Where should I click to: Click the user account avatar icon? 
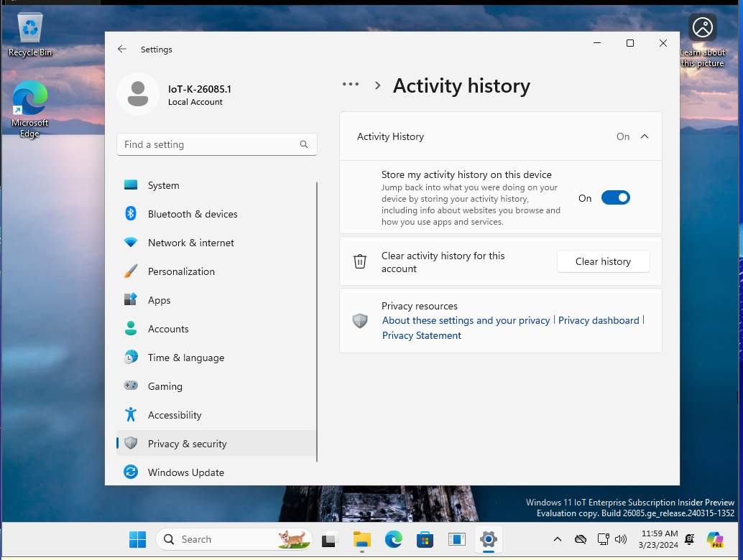point(138,94)
